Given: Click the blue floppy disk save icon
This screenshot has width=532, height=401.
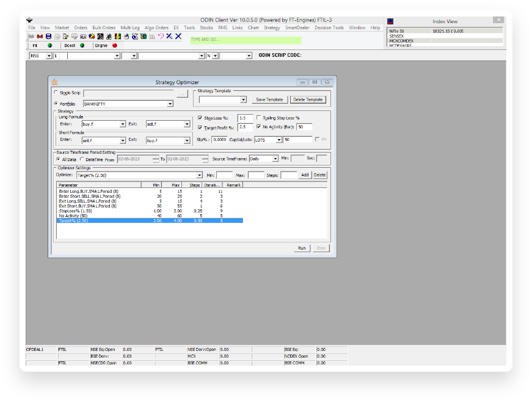Looking at the screenshot, I should (x=48, y=36).
